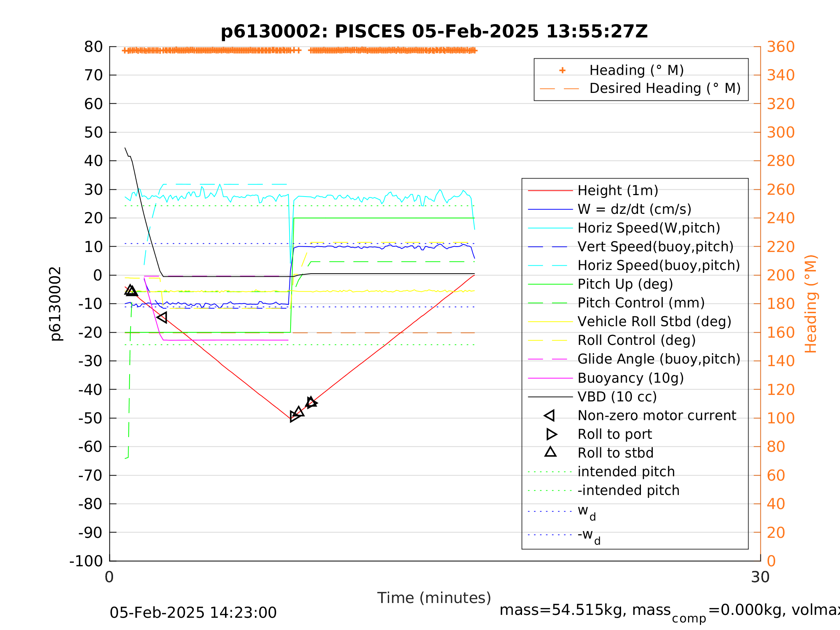This screenshot has width=840, height=630.
Task: Click the Roll to stbd marker near dive start
Action: tap(131, 291)
